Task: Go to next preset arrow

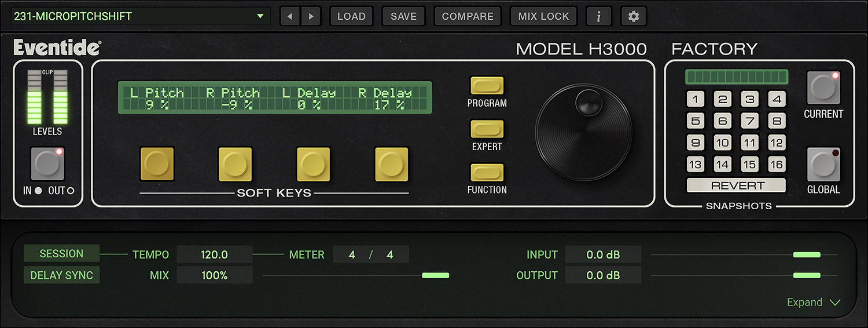Action: click(x=311, y=17)
